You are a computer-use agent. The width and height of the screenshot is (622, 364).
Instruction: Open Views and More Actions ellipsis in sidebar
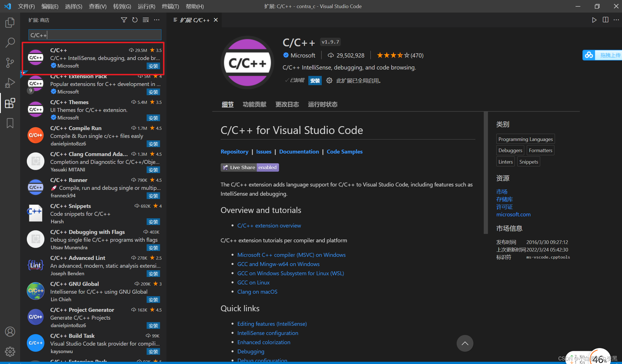[157, 20]
